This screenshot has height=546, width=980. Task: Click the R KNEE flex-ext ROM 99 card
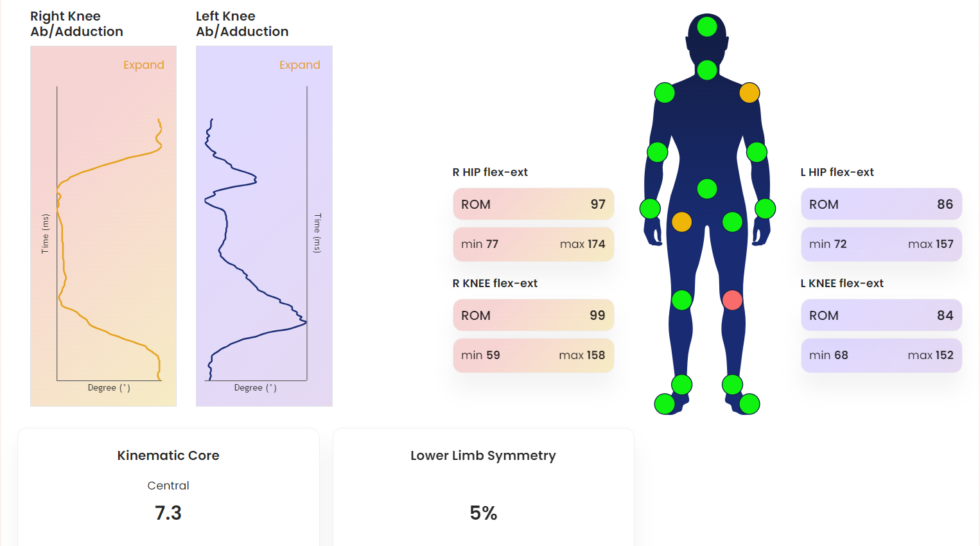(x=534, y=315)
